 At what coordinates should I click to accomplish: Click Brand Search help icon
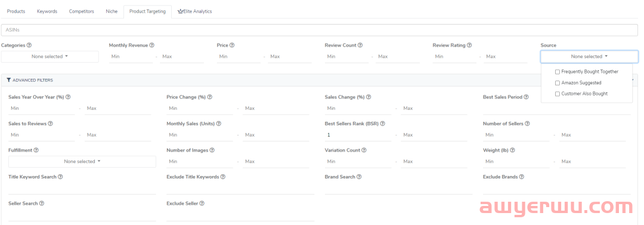(360, 177)
